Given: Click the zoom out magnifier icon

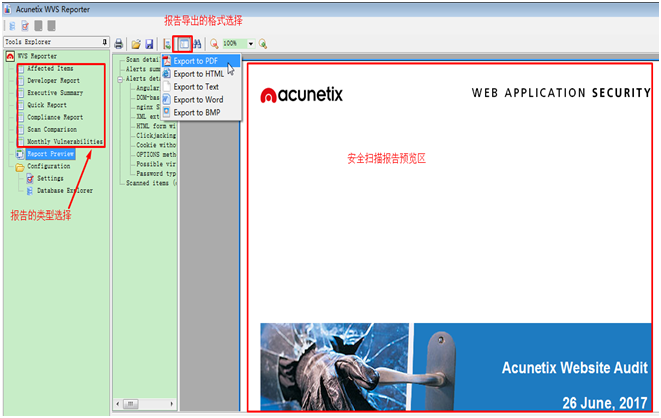Looking at the screenshot, I should click(214, 44).
